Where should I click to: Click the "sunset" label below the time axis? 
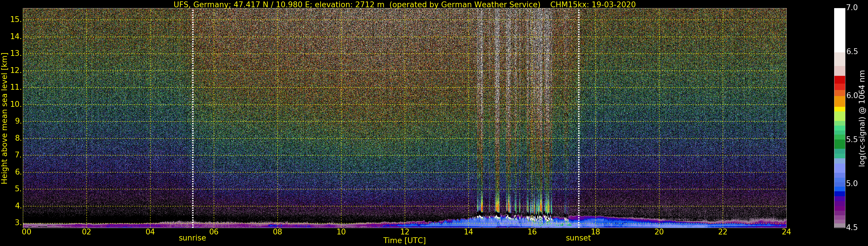[x=578, y=238]
